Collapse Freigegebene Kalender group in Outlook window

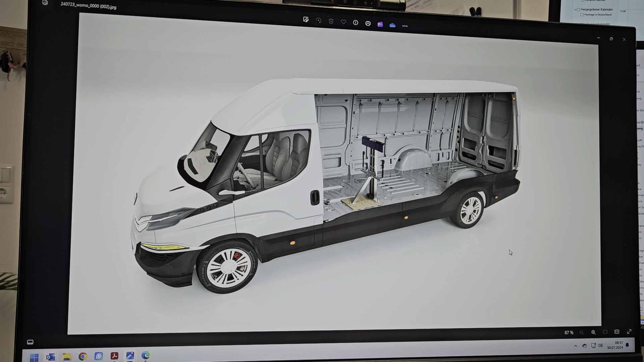(x=576, y=9)
